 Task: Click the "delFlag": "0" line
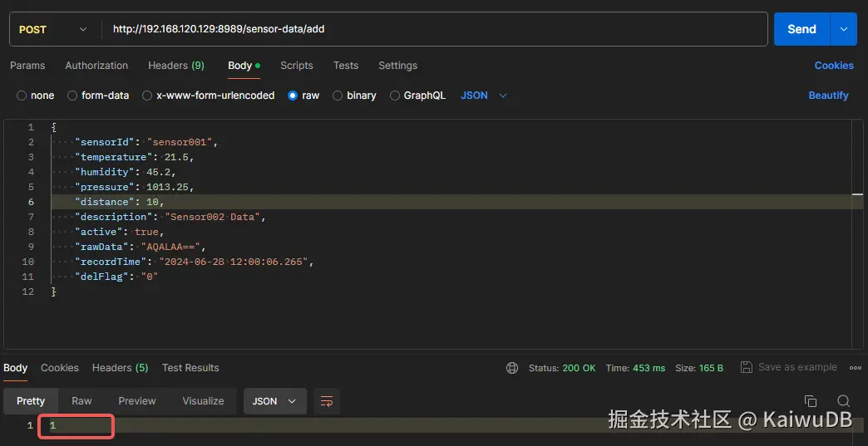tap(116, 277)
